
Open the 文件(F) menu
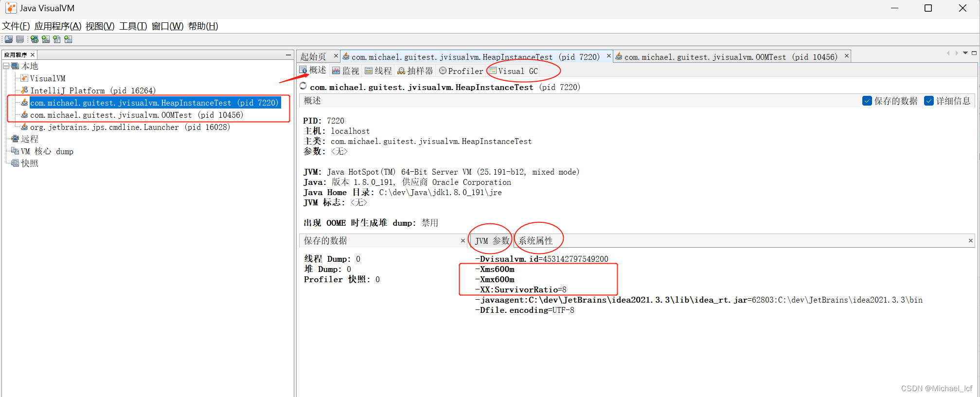[16, 26]
